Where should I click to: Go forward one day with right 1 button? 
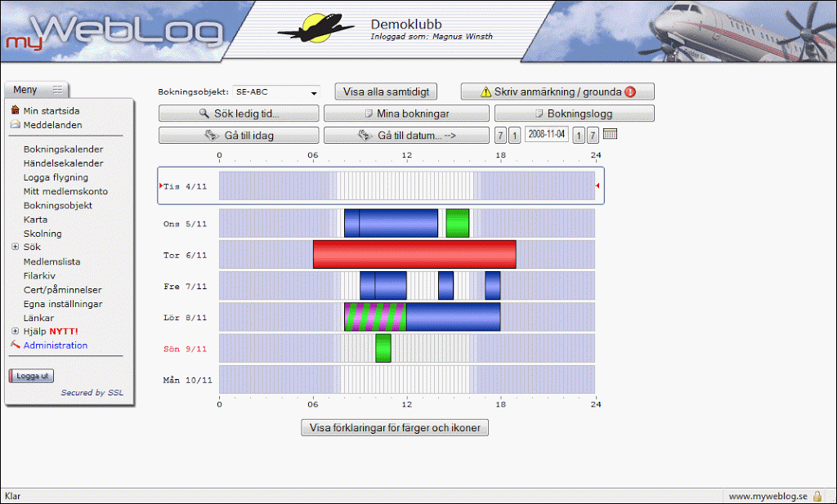(579, 136)
